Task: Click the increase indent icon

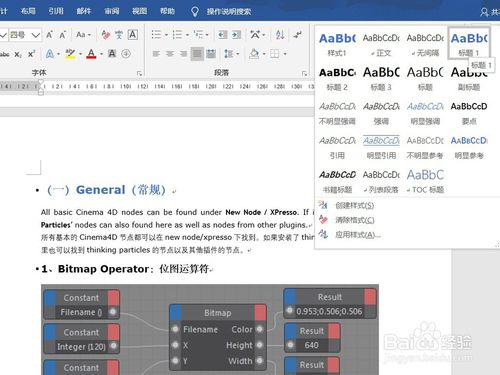Action: coord(236,34)
